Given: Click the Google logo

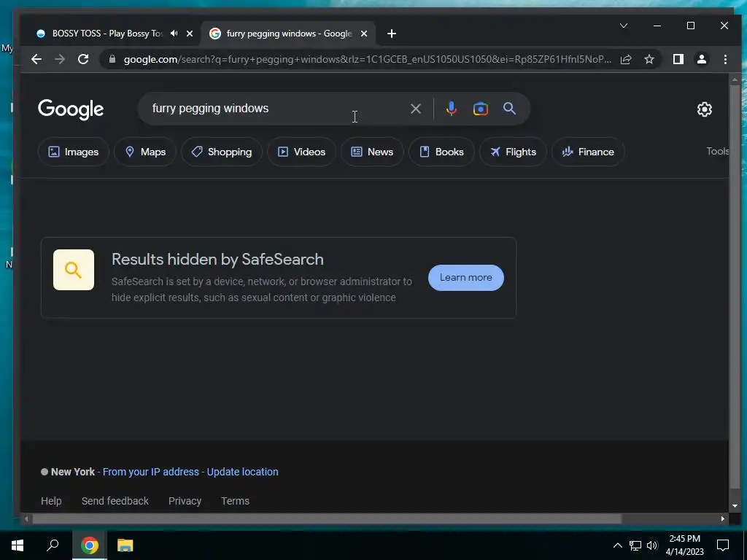Looking at the screenshot, I should tap(71, 109).
